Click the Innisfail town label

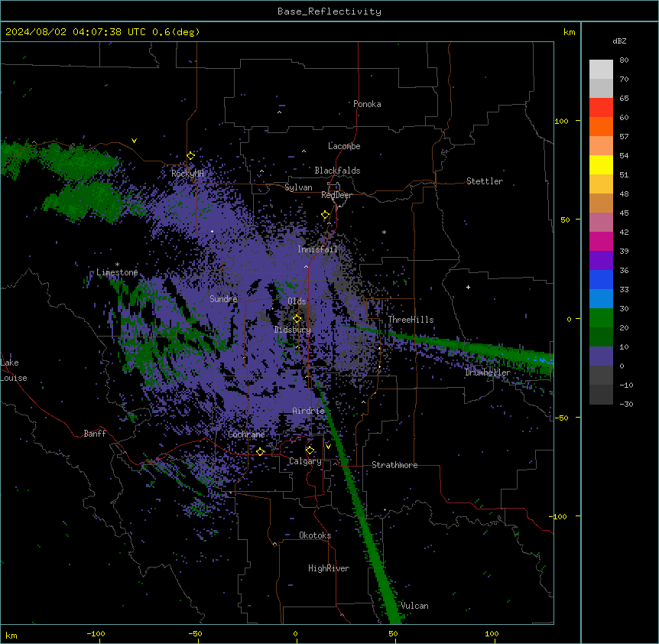pos(317,249)
